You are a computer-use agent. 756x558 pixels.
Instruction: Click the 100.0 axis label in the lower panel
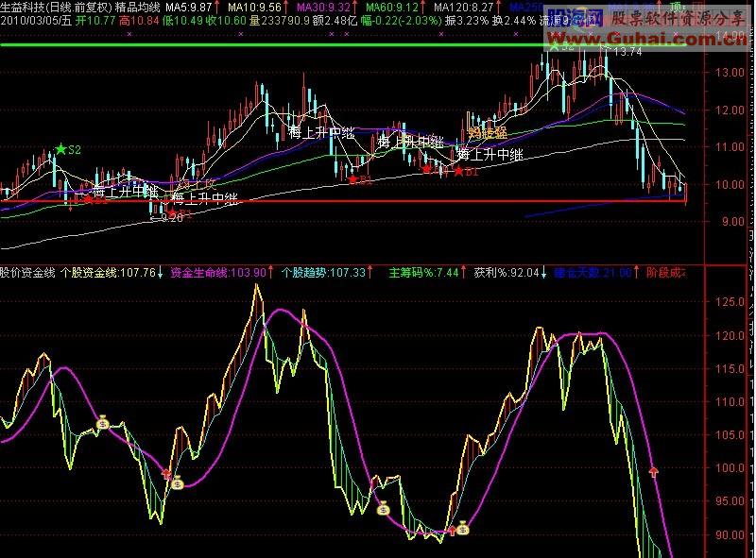[x=730, y=468]
